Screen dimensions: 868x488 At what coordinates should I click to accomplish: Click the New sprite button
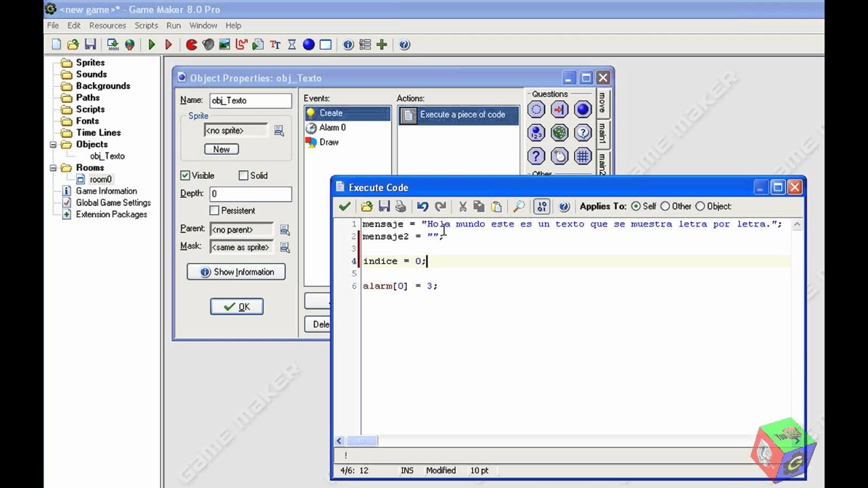click(x=222, y=149)
